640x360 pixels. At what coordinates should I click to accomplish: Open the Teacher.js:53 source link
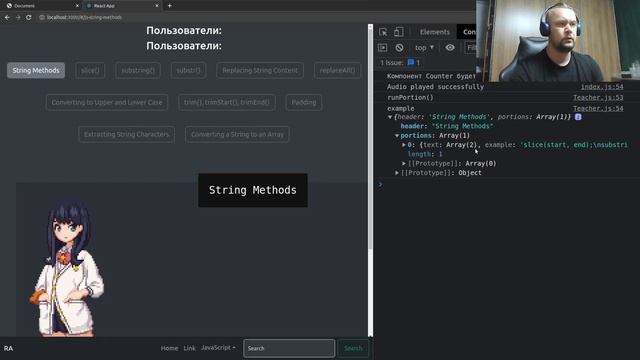598,97
